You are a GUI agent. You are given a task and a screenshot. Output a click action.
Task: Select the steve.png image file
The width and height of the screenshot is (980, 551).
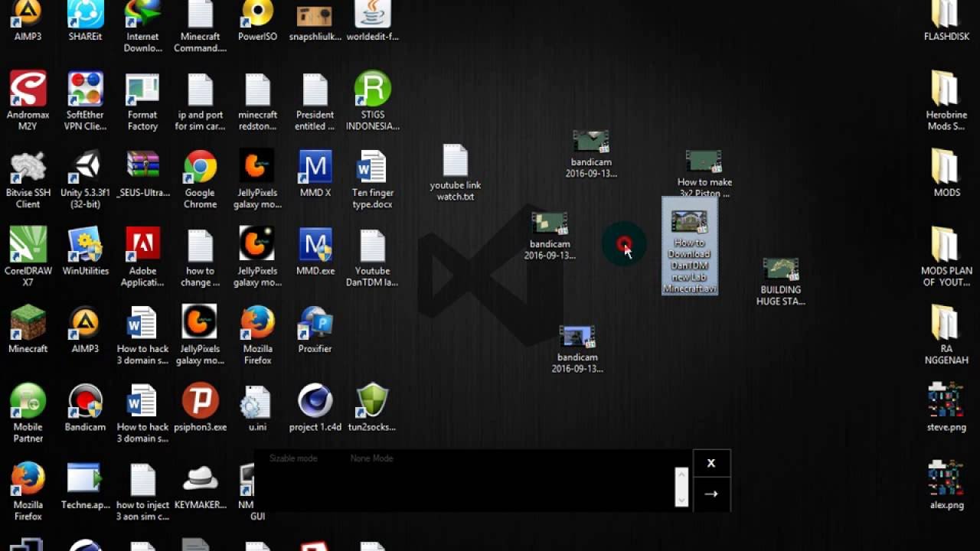[x=946, y=408]
